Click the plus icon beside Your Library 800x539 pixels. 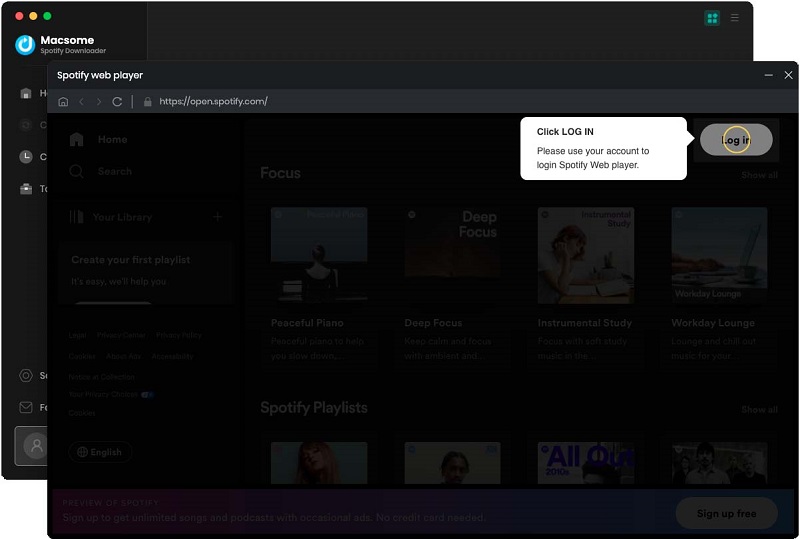tap(217, 217)
